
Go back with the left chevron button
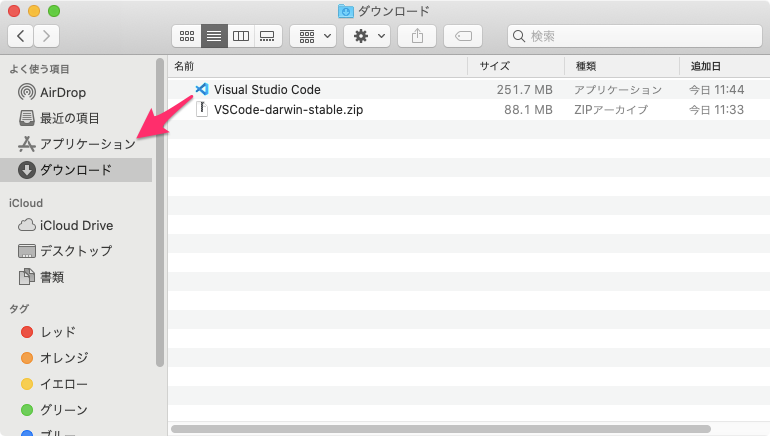pyautogui.click(x=21, y=36)
